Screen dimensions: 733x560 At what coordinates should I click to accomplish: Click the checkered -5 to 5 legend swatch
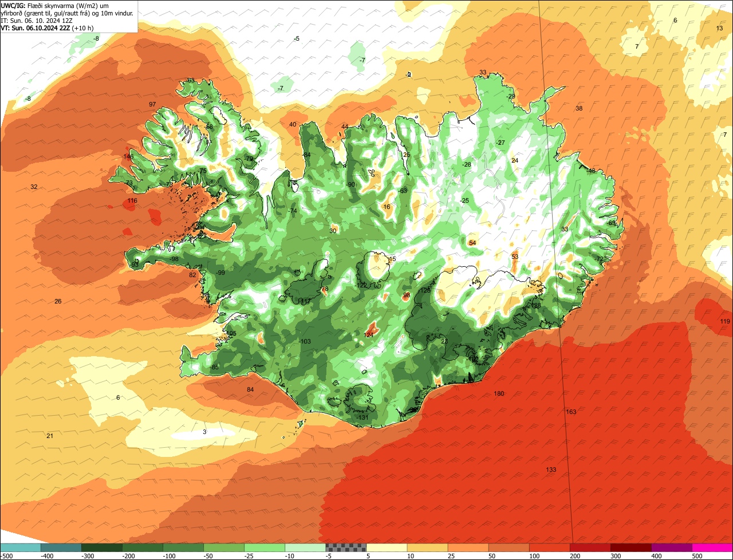coord(346,547)
